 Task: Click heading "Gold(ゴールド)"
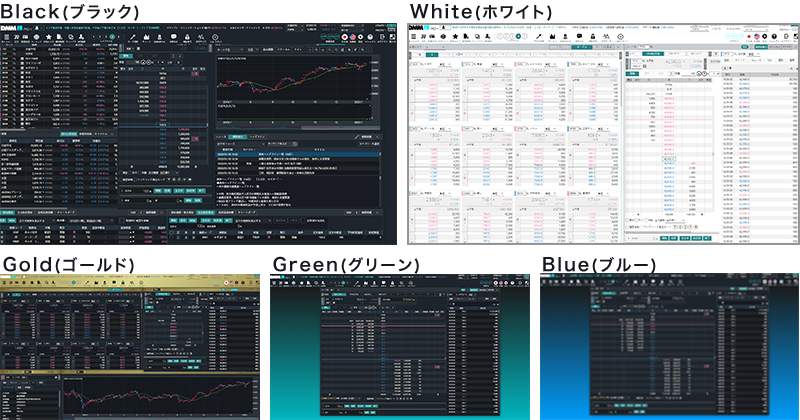coord(69,264)
